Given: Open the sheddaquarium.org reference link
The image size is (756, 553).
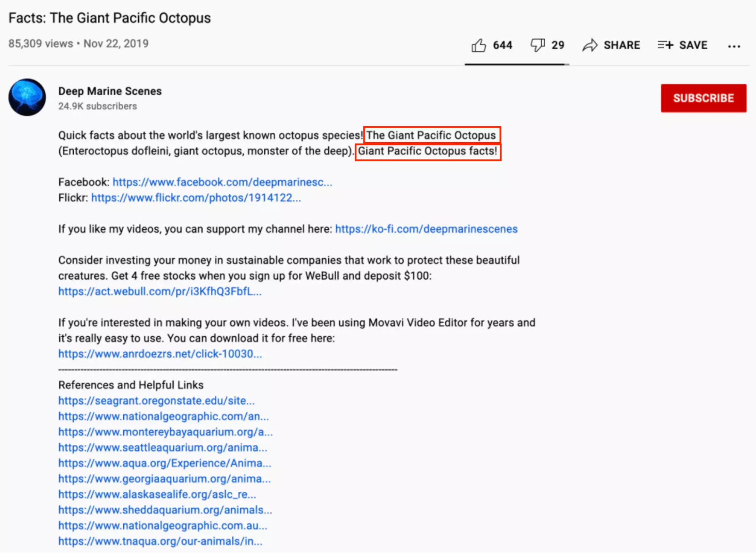Looking at the screenshot, I should 165,510.
